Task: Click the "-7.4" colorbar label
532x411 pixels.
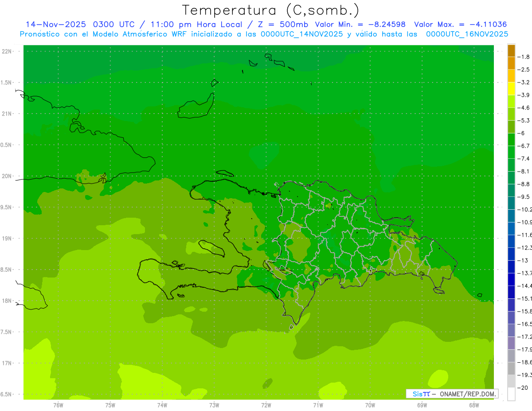Action: [523, 159]
